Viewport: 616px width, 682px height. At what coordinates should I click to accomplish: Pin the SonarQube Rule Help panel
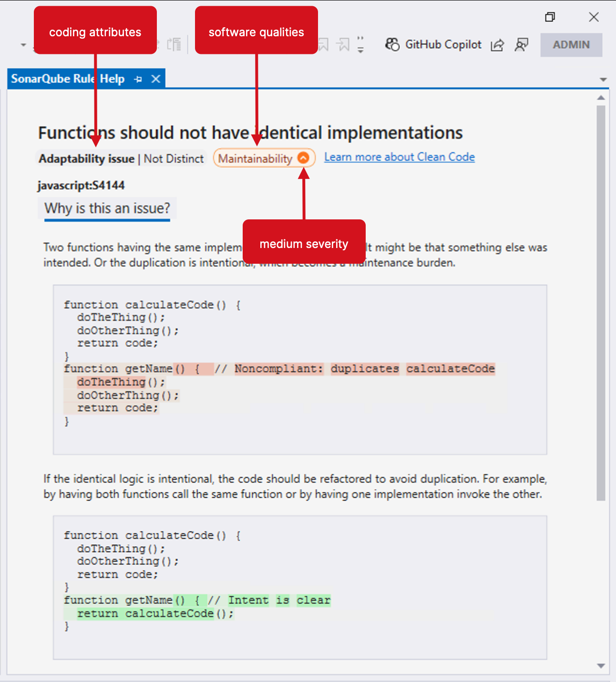(138, 79)
